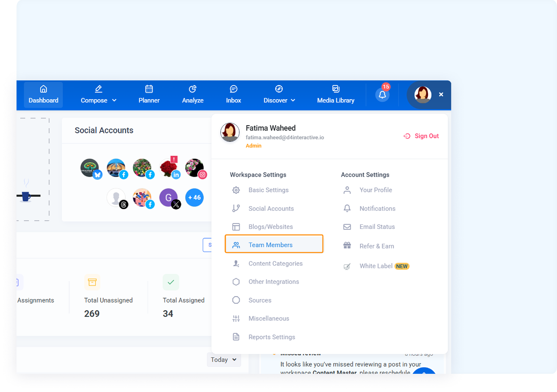Click the Total Assigned checkmark icon
The image size is (557, 392).
(171, 282)
